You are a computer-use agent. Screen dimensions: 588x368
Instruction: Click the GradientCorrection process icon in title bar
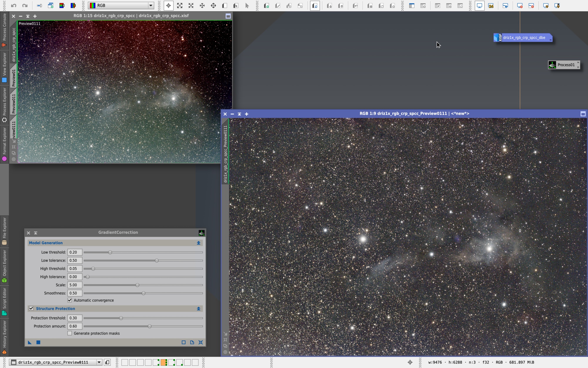pyautogui.click(x=201, y=233)
